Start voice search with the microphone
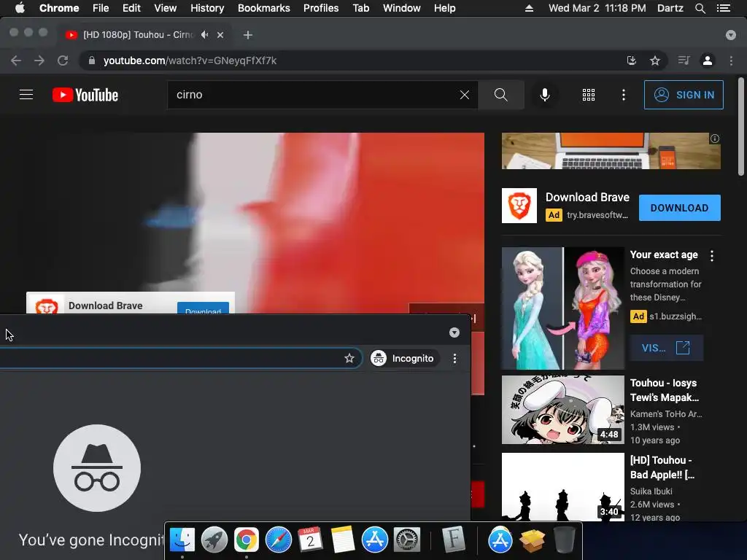The image size is (747, 560). pos(545,95)
